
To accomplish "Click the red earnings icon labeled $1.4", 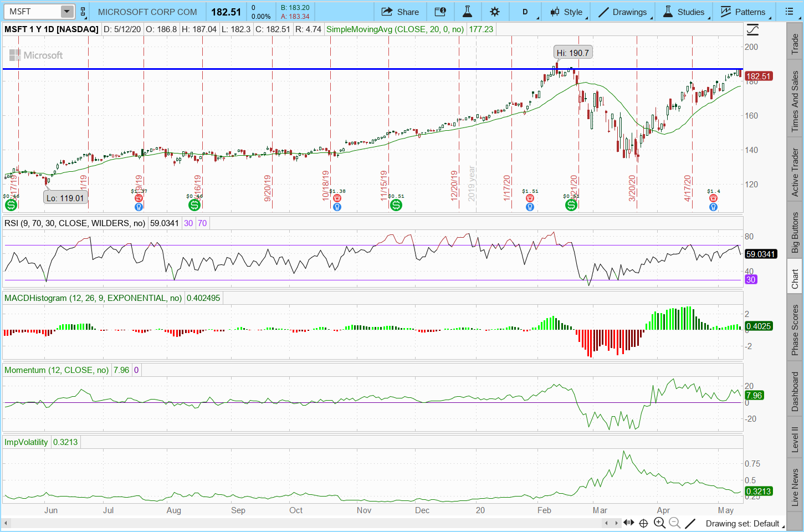I will click(x=713, y=198).
